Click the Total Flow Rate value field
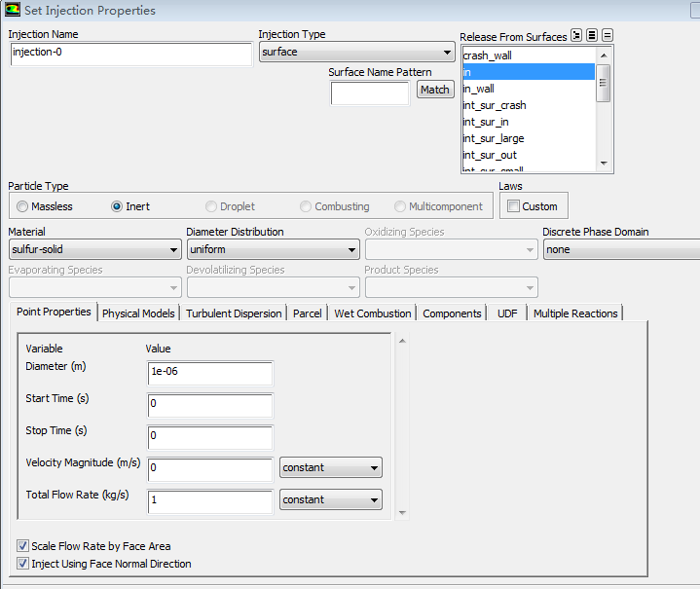This screenshot has height=589, width=700. [210, 502]
